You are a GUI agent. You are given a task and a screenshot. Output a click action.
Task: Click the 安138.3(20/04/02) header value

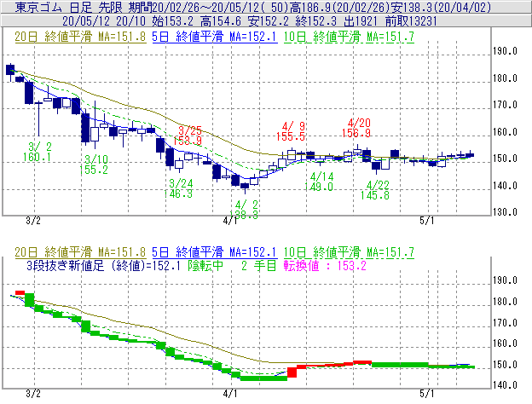441,7
